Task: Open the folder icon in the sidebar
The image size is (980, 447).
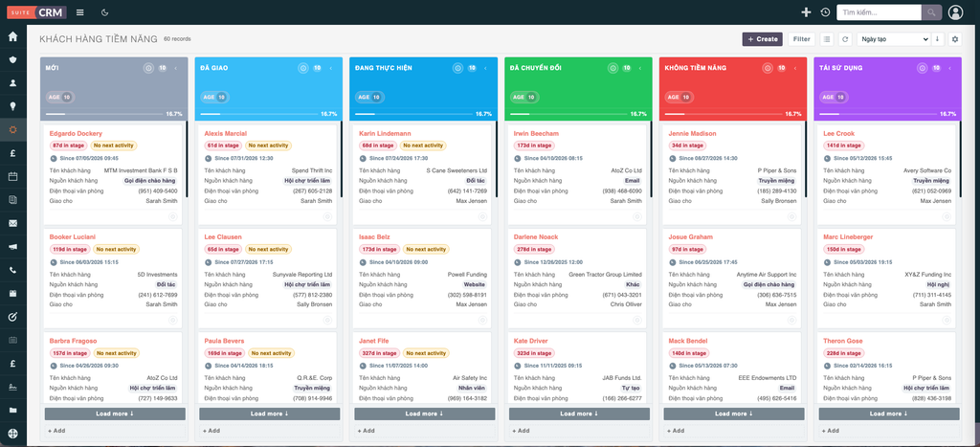Action: (12, 411)
